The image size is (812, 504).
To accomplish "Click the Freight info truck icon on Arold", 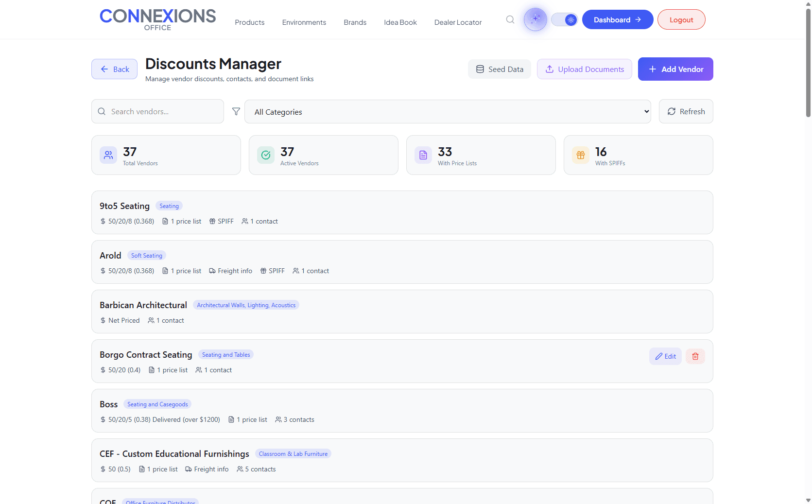I will pos(212,271).
